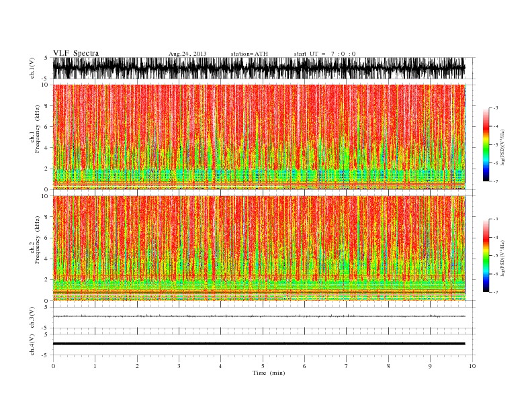
Task: Click the 'ch.3(V)' axis label
Action: click(32, 318)
